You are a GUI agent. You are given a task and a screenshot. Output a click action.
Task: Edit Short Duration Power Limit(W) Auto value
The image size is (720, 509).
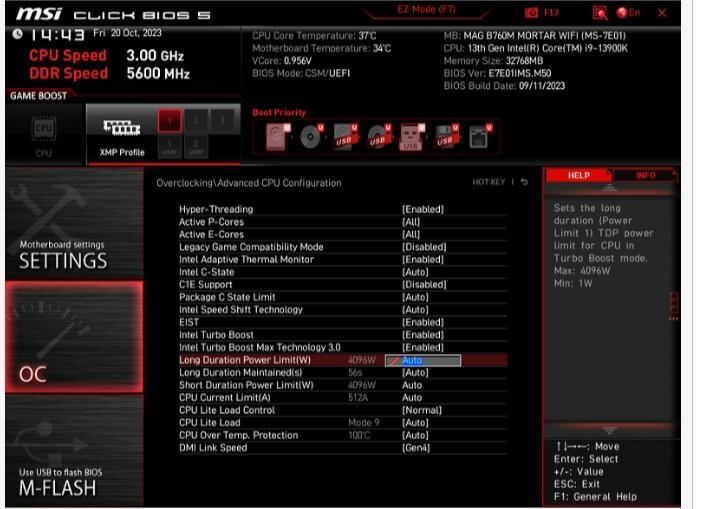pos(412,385)
